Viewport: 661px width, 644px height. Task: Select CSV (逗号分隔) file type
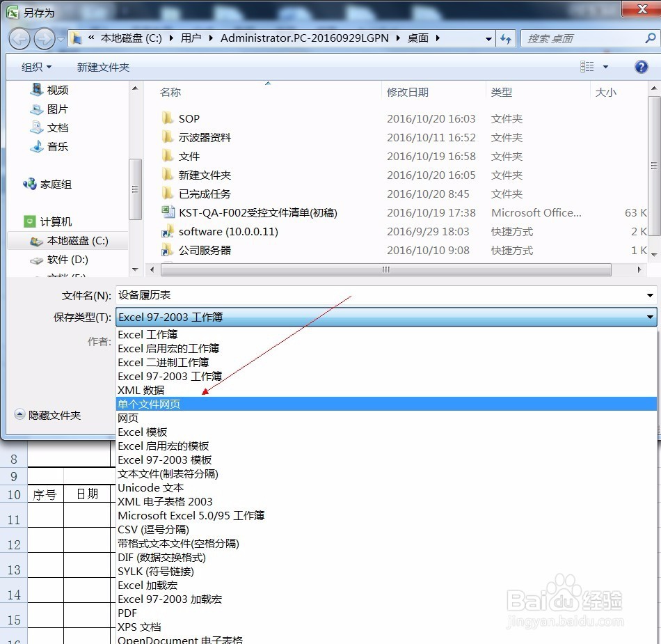386,529
